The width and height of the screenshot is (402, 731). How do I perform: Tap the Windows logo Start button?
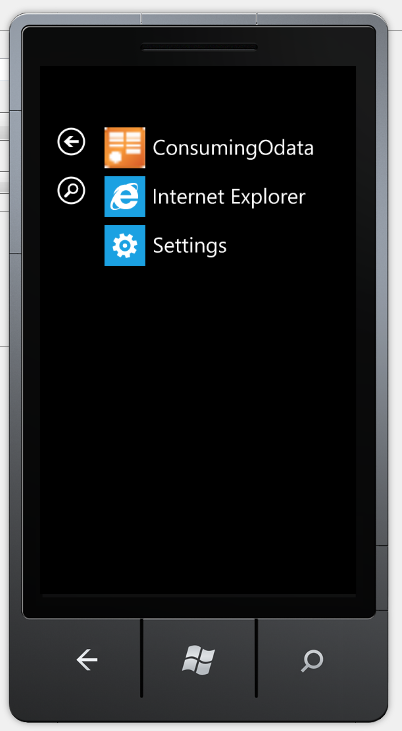pos(199,660)
